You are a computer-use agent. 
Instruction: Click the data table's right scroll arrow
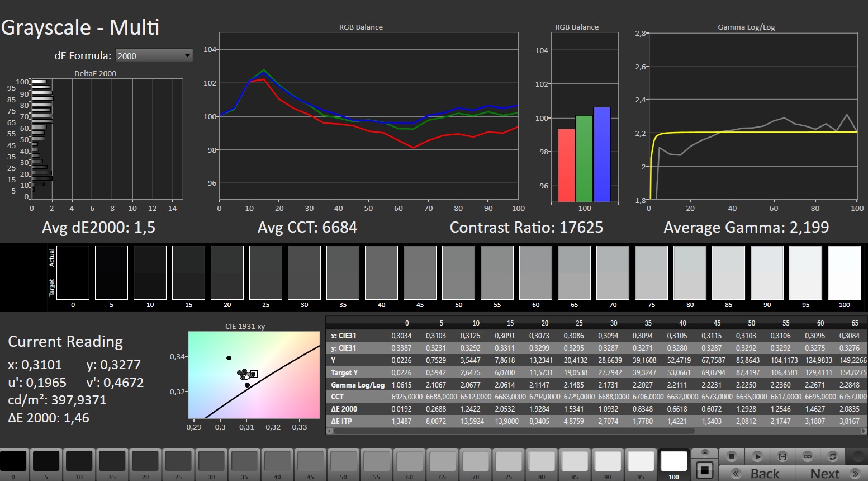[x=864, y=431]
